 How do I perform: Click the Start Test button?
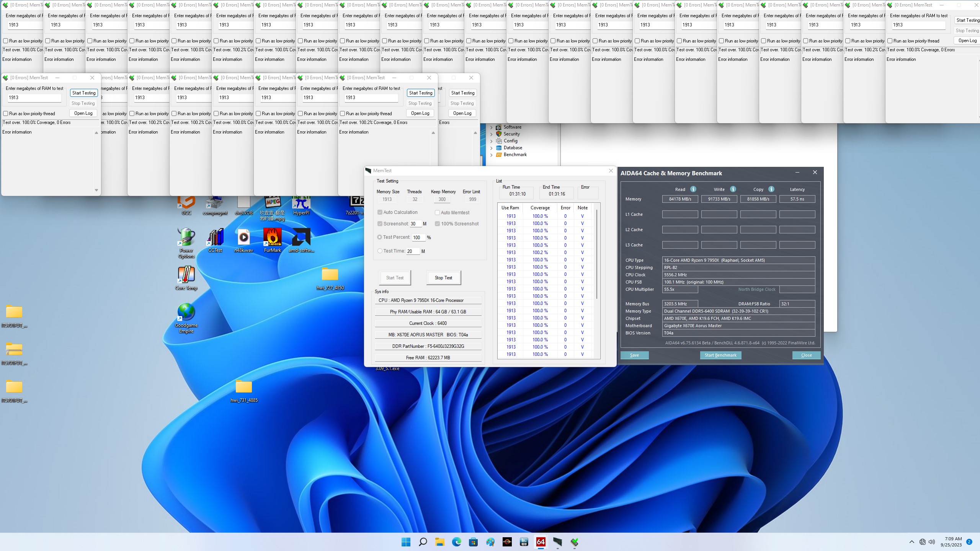point(395,278)
